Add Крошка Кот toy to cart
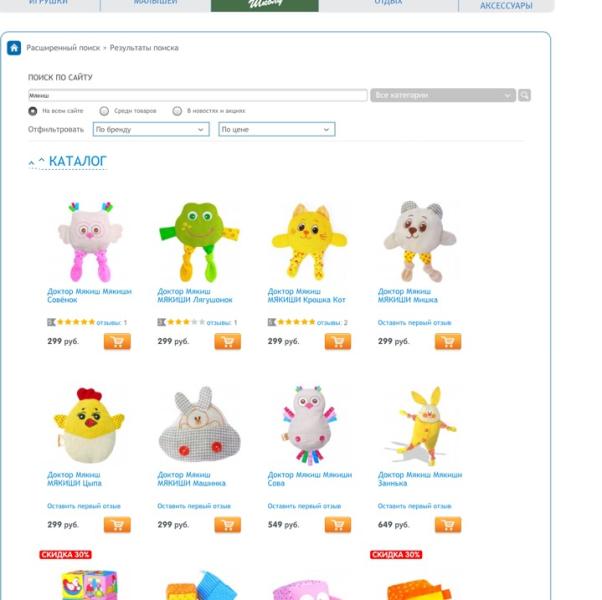 coord(338,341)
